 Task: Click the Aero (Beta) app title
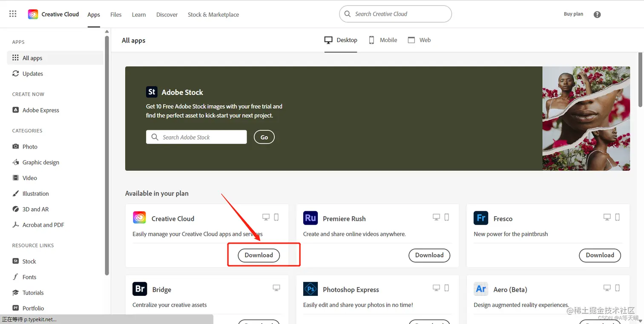[x=510, y=290]
